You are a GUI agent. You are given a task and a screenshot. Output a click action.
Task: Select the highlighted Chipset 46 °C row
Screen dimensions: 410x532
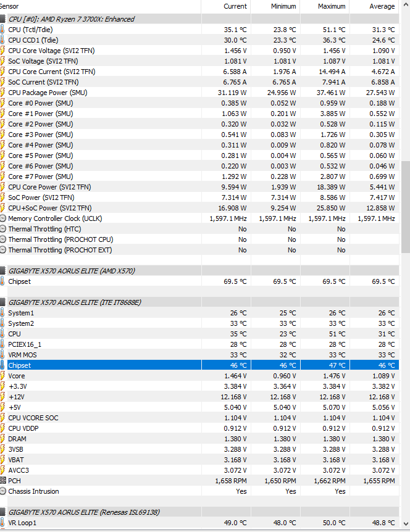(x=199, y=365)
